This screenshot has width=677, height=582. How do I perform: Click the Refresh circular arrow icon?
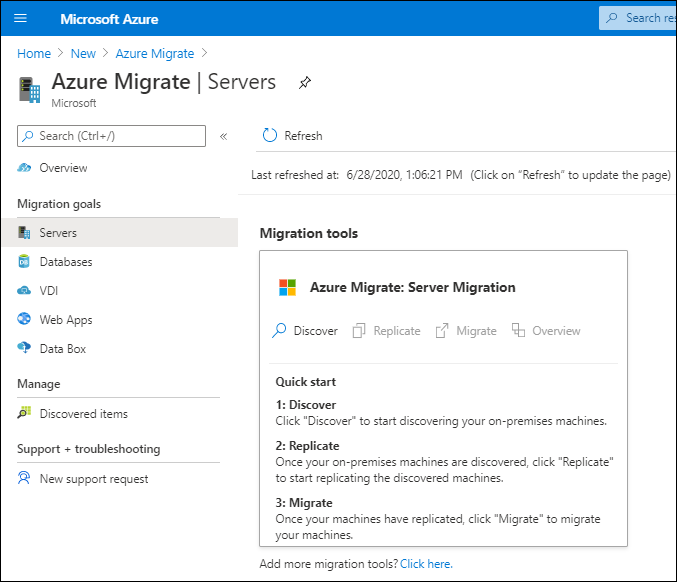click(x=270, y=135)
